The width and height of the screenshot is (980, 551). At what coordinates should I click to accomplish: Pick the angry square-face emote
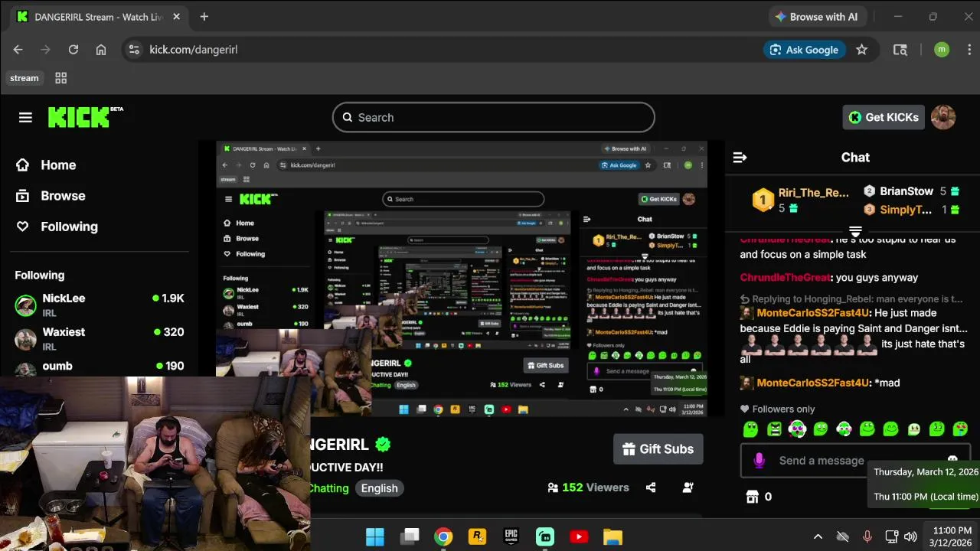coord(774,429)
